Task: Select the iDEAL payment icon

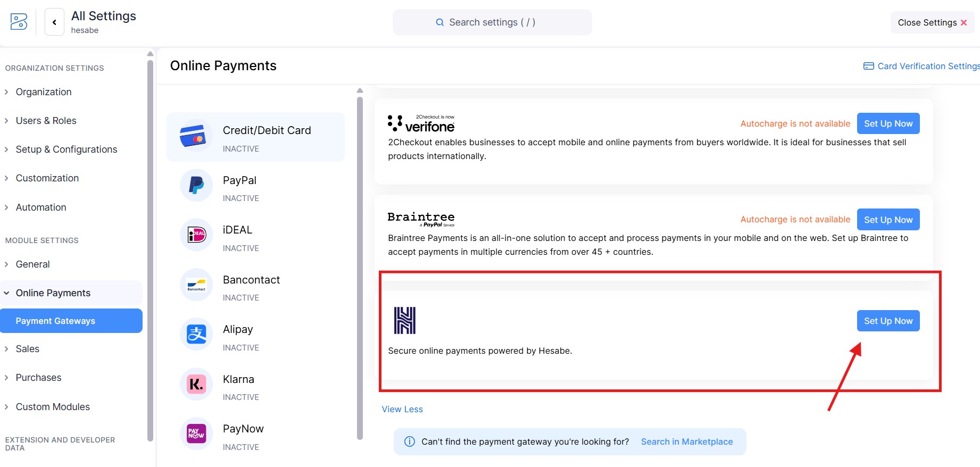Action: pos(196,235)
